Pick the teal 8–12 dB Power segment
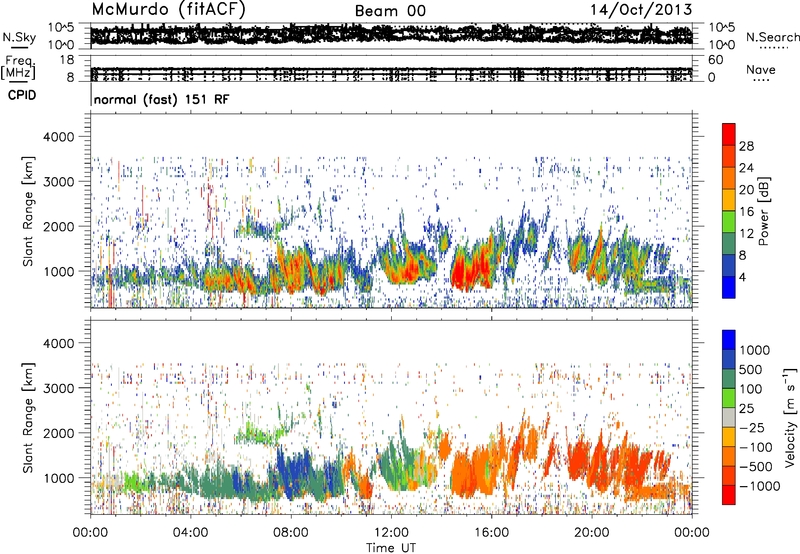The image size is (800, 554). [x=729, y=244]
